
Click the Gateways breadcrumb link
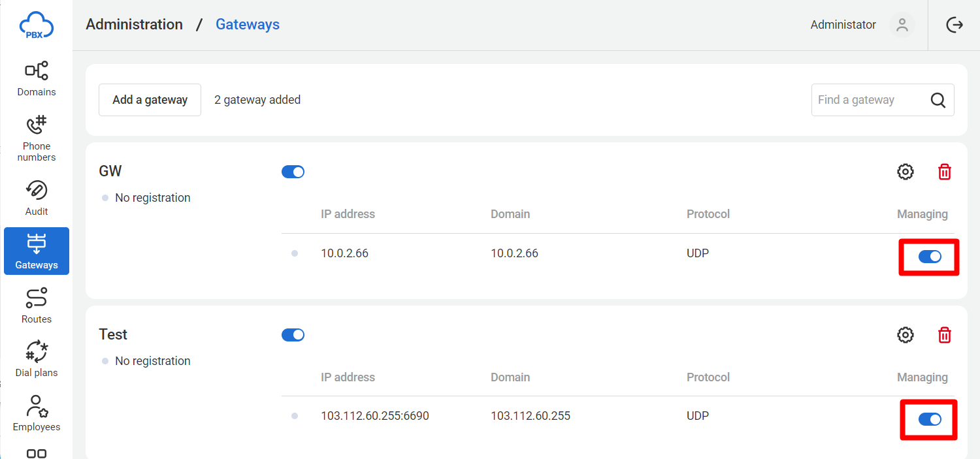point(248,25)
